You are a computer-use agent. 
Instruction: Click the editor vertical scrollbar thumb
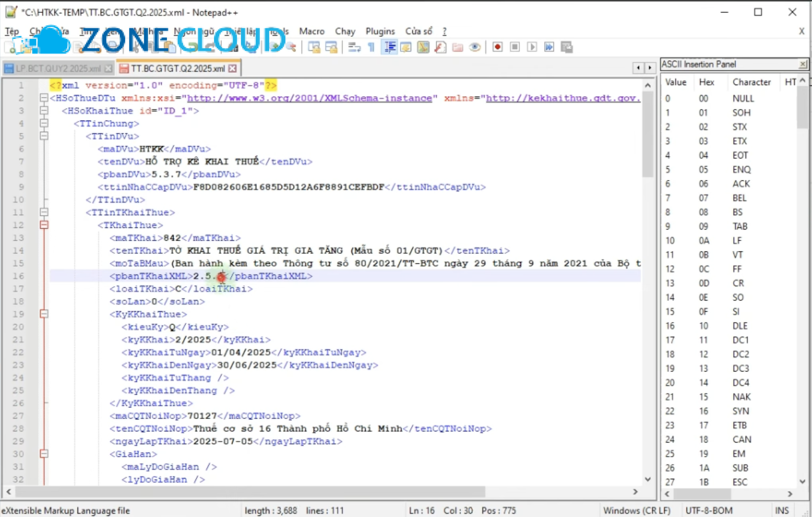648,134
